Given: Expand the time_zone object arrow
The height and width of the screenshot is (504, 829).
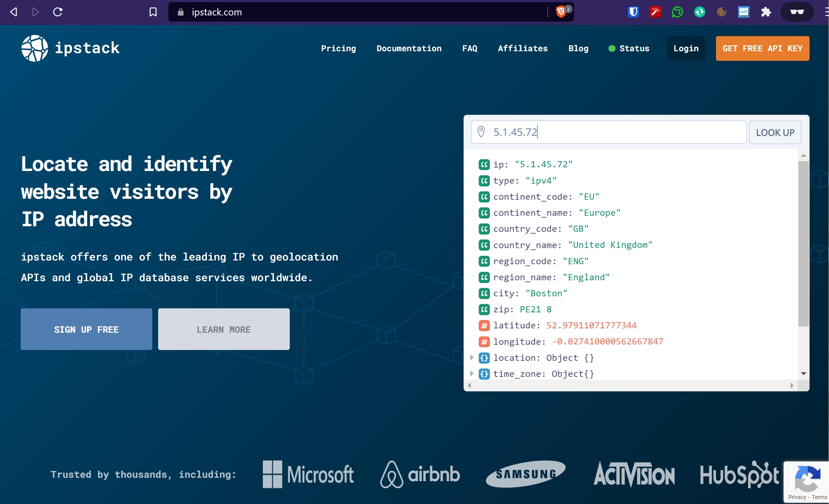Looking at the screenshot, I should point(471,373).
